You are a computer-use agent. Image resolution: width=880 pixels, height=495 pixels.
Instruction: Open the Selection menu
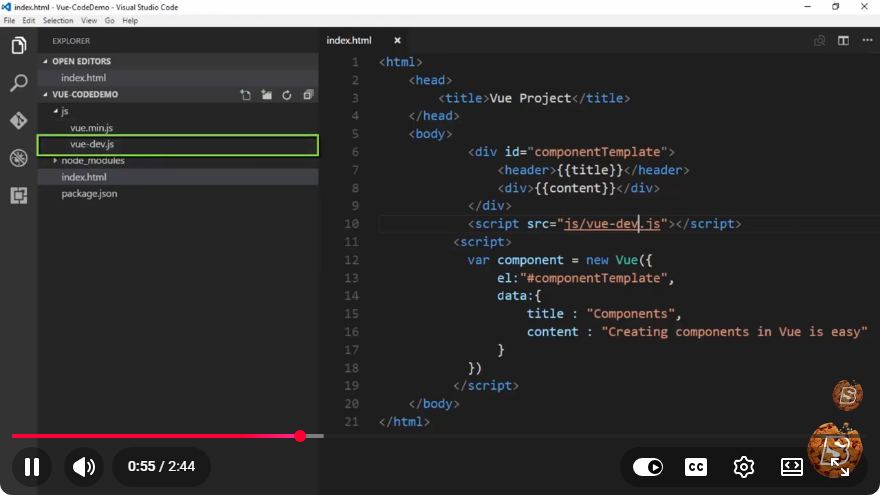(x=58, y=21)
